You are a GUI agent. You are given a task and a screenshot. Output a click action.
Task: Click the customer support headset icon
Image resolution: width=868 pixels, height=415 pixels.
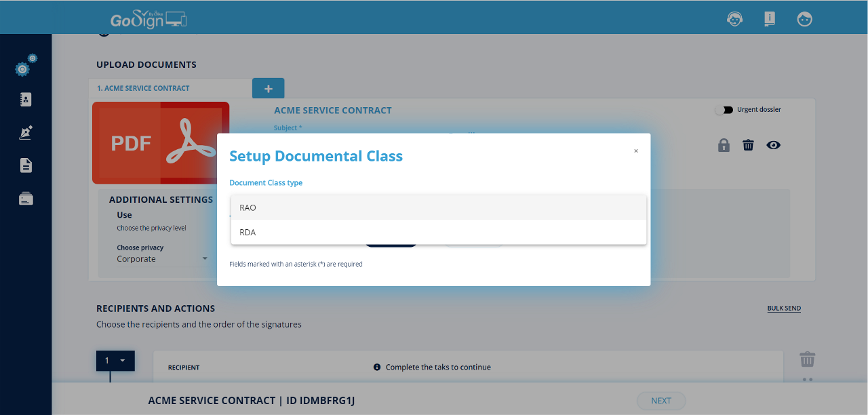pyautogui.click(x=734, y=19)
